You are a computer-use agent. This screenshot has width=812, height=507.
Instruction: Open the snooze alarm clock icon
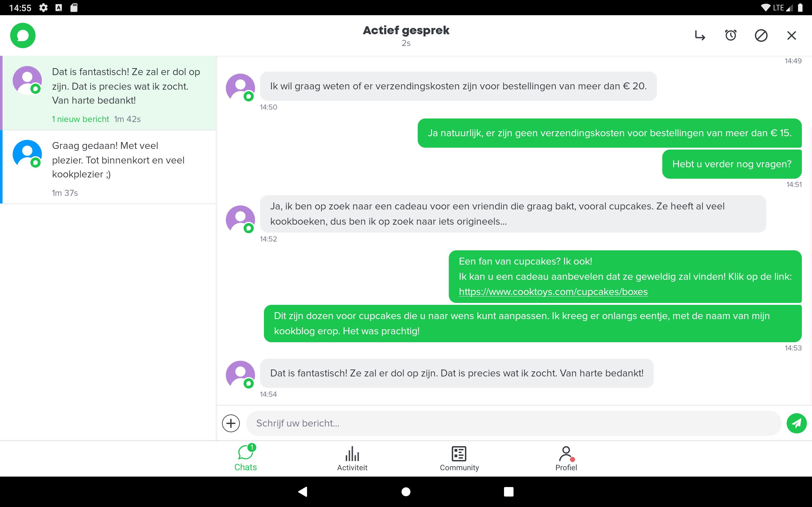tap(730, 35)
